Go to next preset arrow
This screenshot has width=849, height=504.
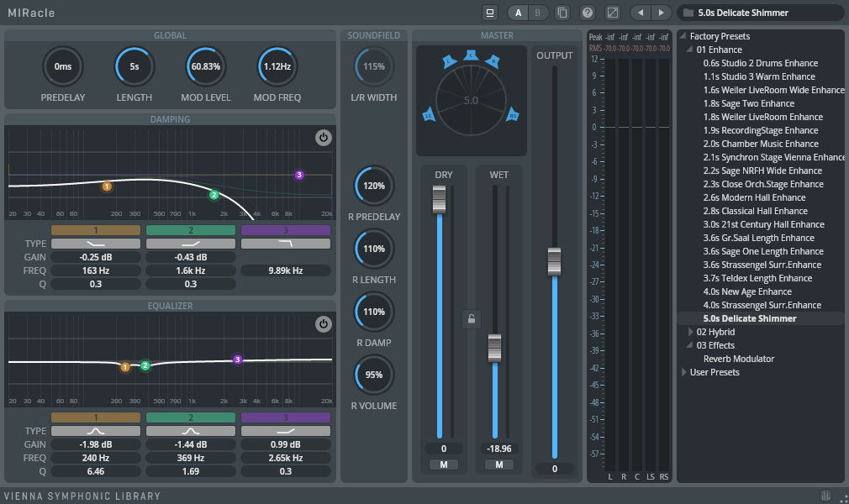pyautogui.click(x=661, y=13)
